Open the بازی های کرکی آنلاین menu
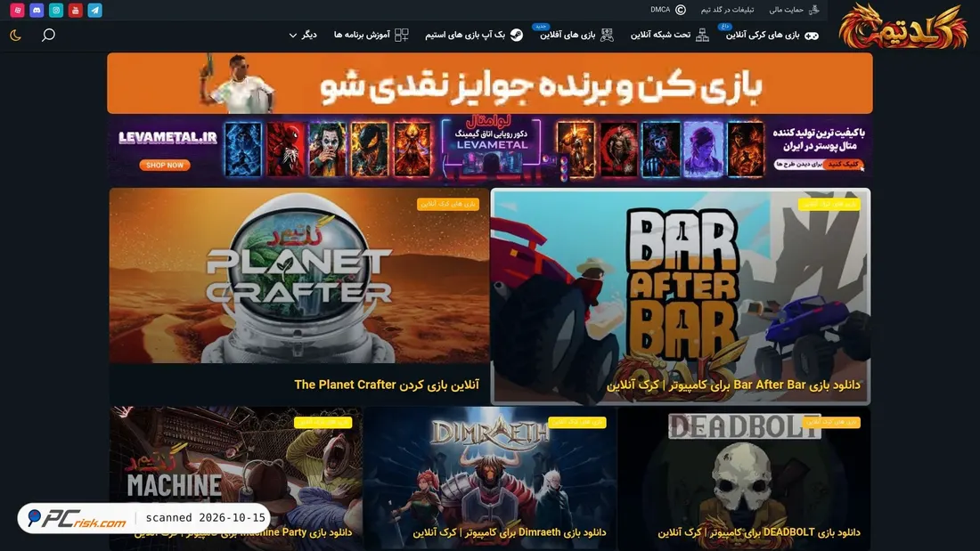The width and height of the screenshot is (980, 551). (x=763, y=35)
